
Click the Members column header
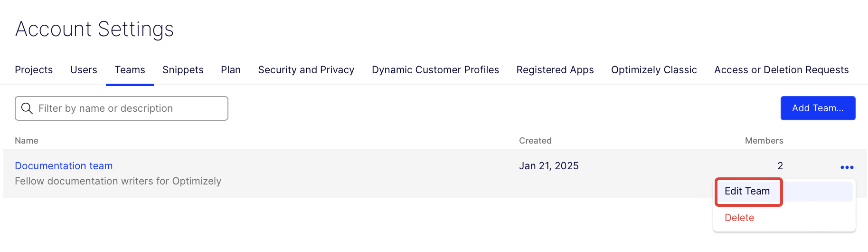pyautogui.click(x=764, y=141)
